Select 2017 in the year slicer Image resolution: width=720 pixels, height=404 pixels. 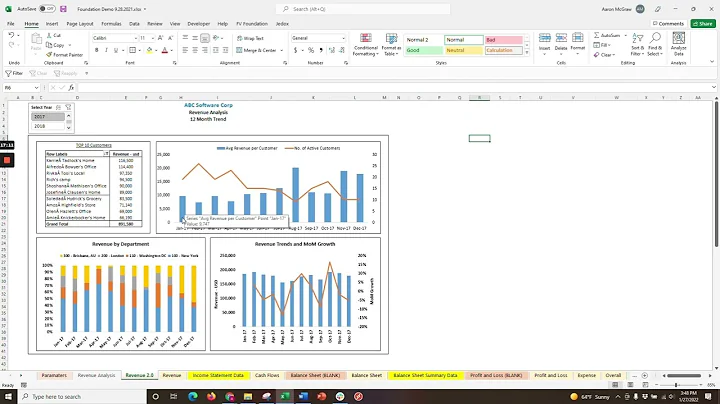pos(48,117)
